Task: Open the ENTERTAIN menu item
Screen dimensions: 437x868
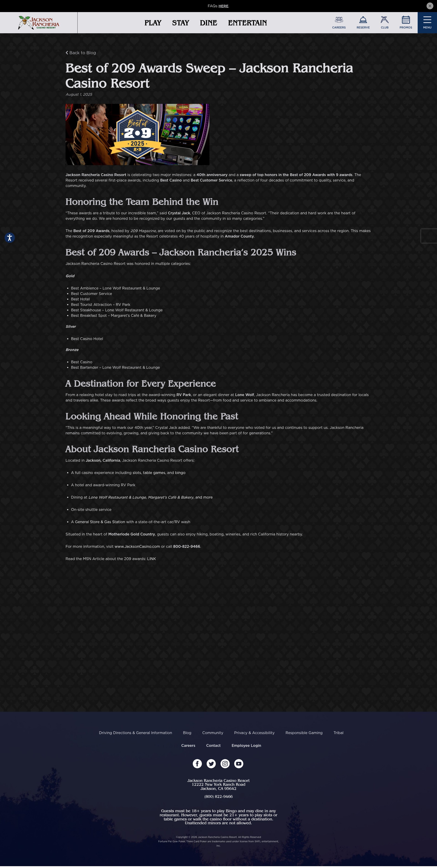Action: pos(247,23)
